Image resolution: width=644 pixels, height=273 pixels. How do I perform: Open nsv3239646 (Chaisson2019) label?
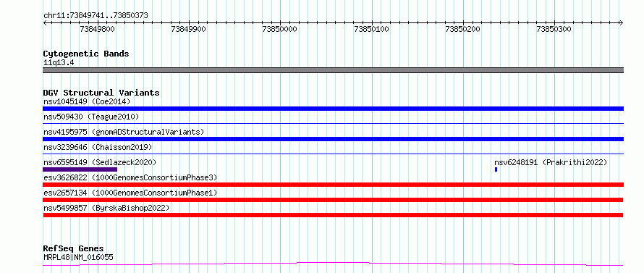tap(98, 147)
